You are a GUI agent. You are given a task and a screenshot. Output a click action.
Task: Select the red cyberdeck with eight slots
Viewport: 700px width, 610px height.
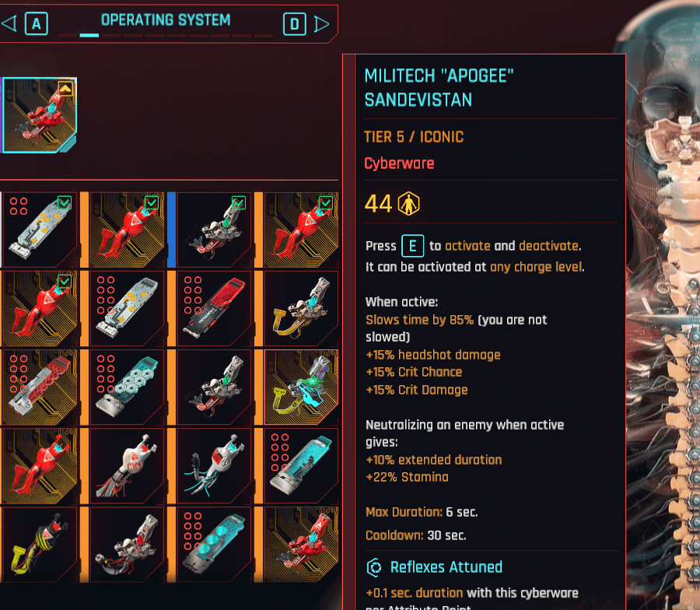(213, 308)
